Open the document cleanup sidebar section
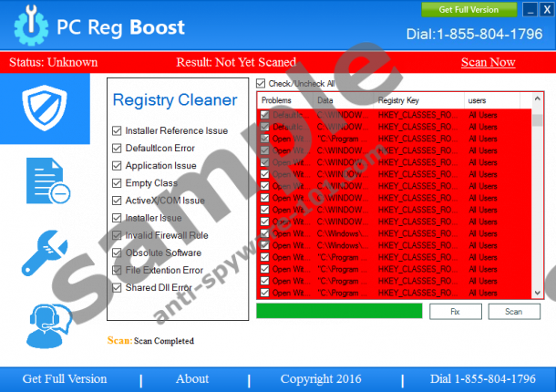The image size is (556, 392). point(48,181)
